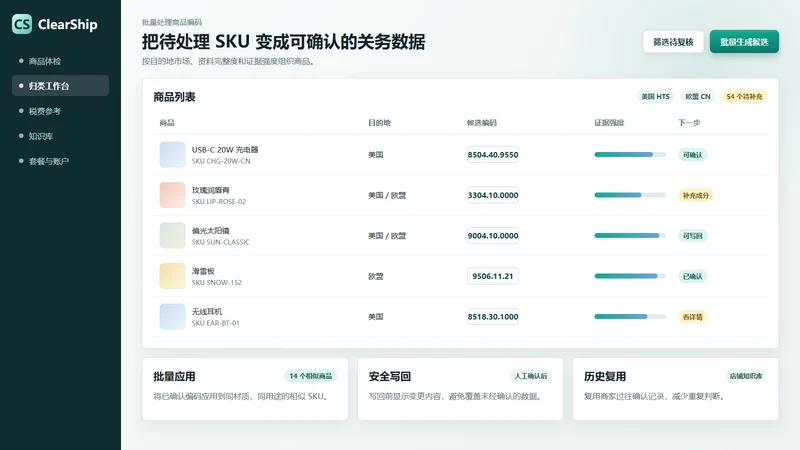This screenshot has width=800, height=450.
Task: Click SKU CHG-20W-CN text
Action: coord(221,161)
